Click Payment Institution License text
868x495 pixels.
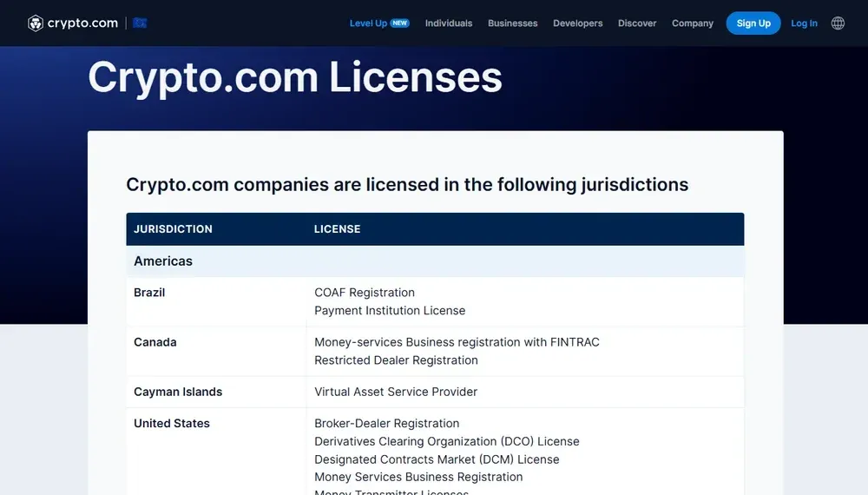[390, 311]
